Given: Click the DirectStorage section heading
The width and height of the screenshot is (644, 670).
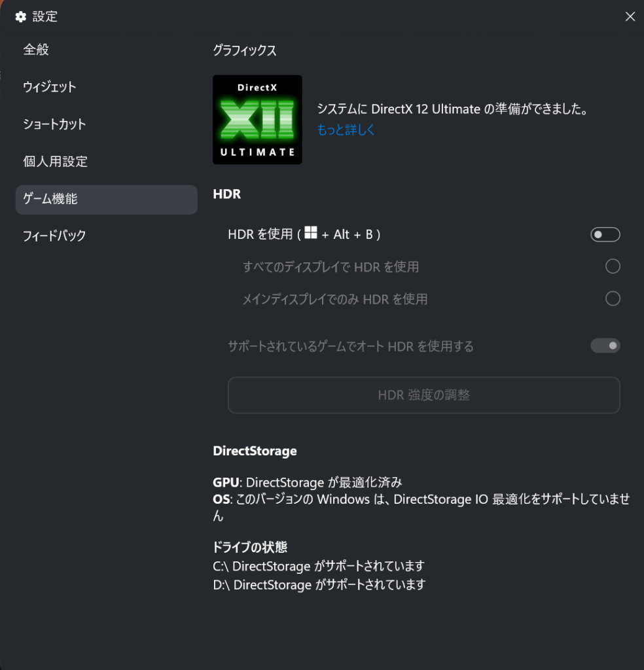Looking at the screenshot, I should [x=255, y=451].
